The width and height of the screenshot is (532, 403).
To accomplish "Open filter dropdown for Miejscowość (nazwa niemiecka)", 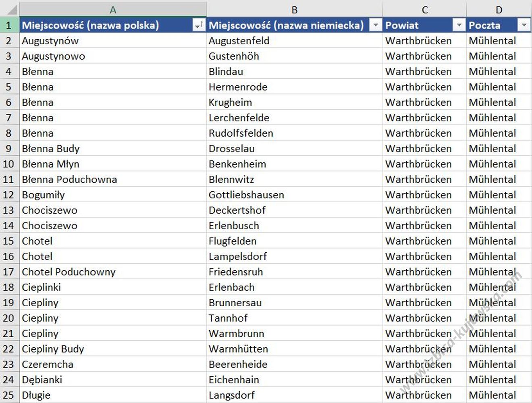I will (375, 25).
